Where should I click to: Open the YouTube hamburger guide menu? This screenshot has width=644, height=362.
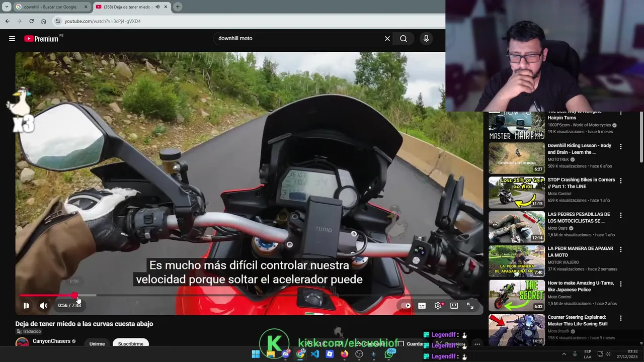coord(12,38)
